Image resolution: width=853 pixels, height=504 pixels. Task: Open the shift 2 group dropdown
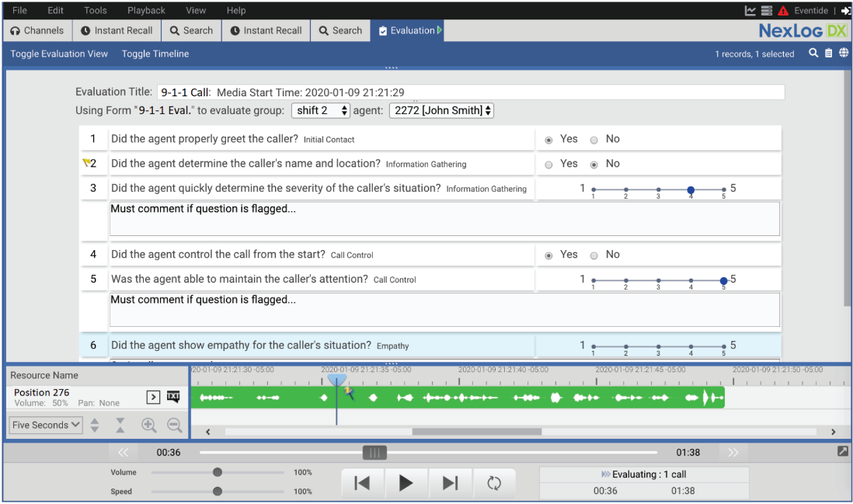coord(322,110)
